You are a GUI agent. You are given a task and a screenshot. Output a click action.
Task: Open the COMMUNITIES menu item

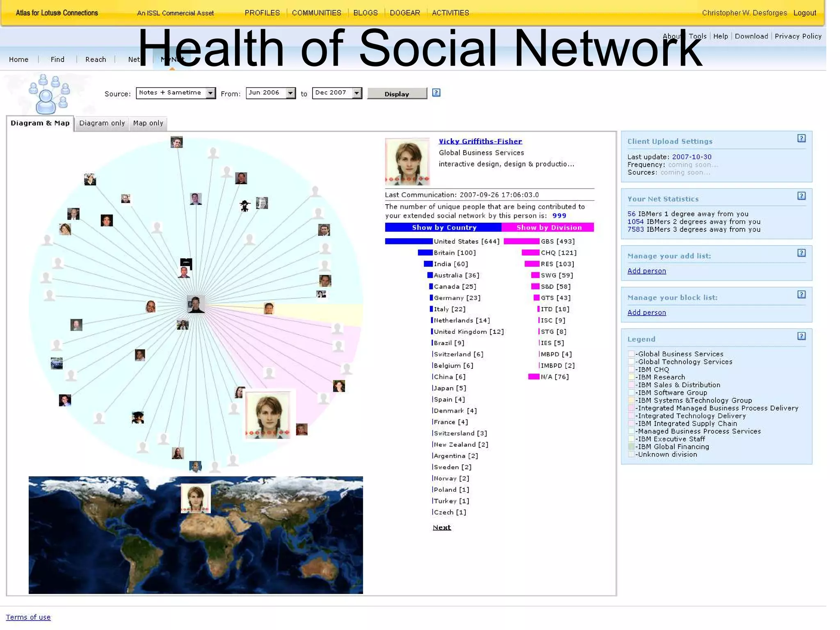pyautogui.click(x=316, y=13)
